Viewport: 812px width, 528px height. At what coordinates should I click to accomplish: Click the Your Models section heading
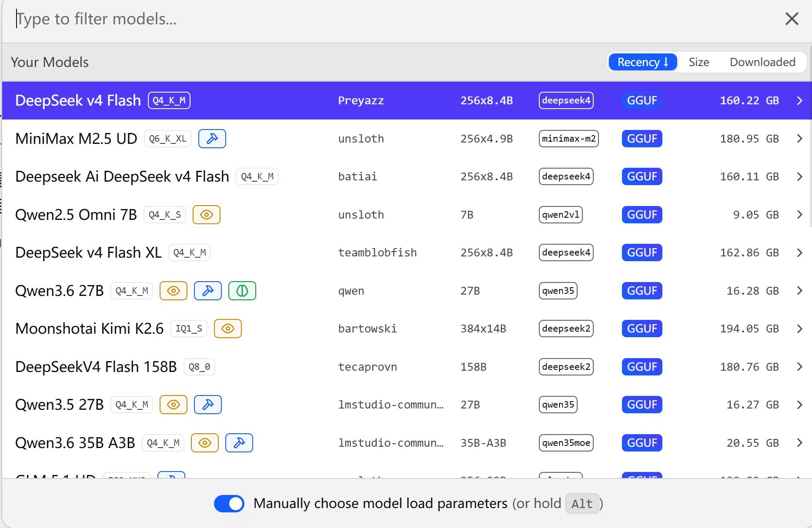50,62
